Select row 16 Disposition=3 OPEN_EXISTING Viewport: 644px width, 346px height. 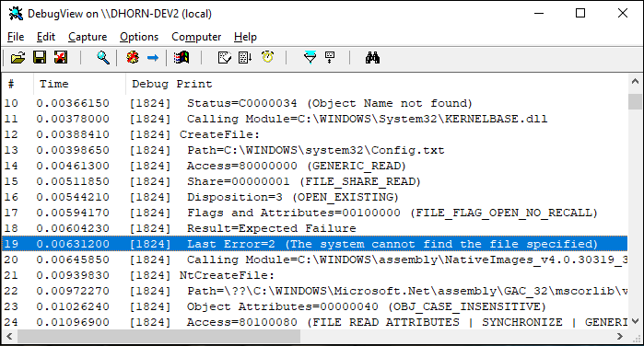pos(314,197)
